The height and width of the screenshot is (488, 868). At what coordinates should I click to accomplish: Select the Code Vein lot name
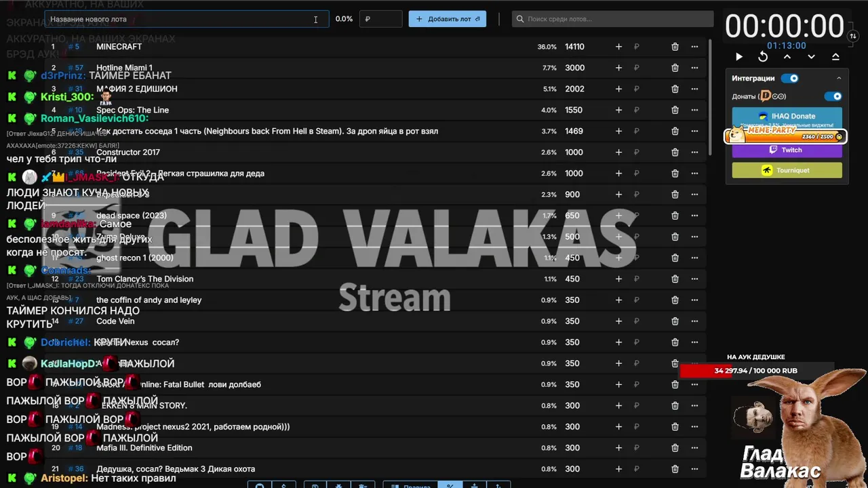pos(115,321)
